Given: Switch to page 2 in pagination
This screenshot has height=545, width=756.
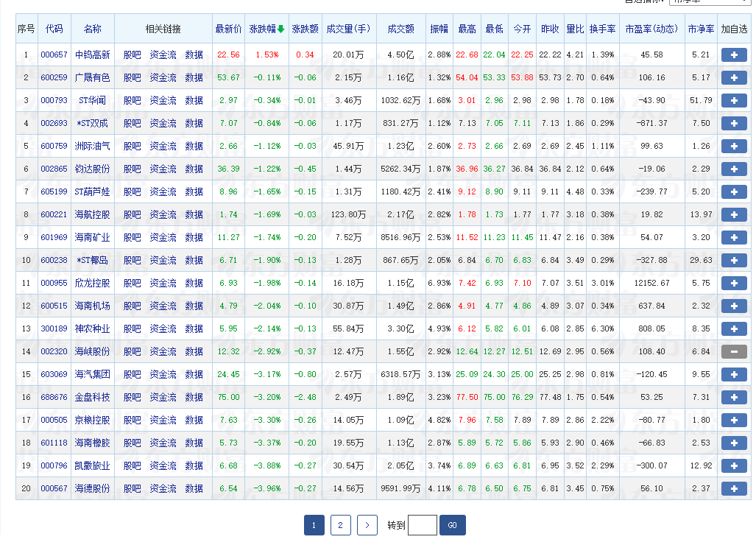Looking at the screenshot, I should pyautogui.click(x=340, y=525).
